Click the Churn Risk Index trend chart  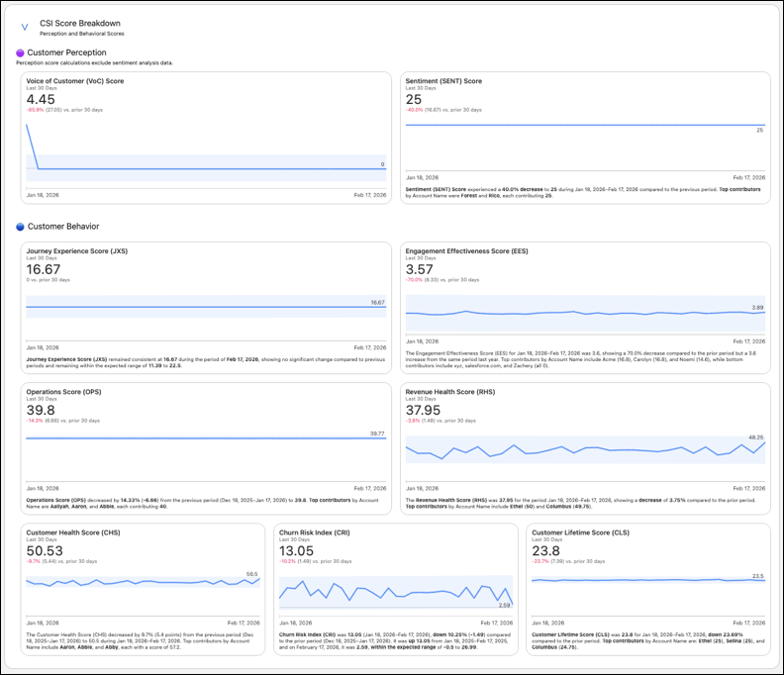click(396, 593)
